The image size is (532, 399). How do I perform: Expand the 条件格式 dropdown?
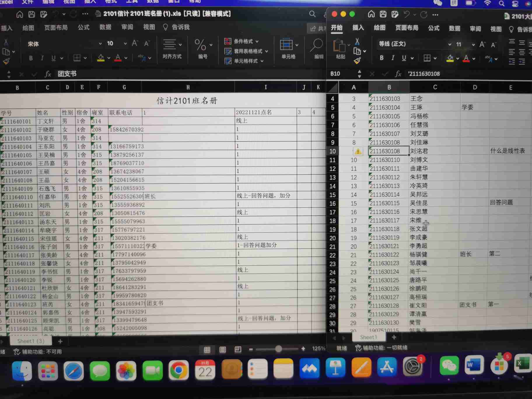[x=257, y=41]
